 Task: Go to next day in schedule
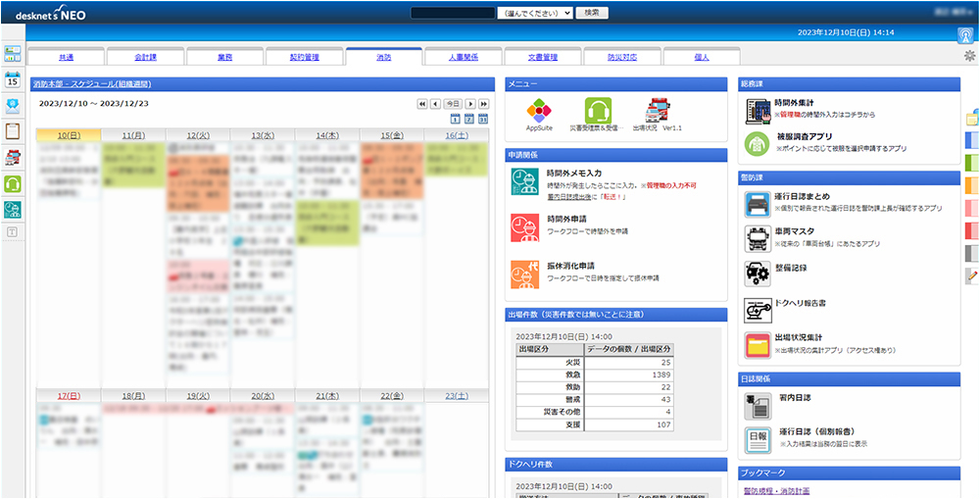point(470,103)
